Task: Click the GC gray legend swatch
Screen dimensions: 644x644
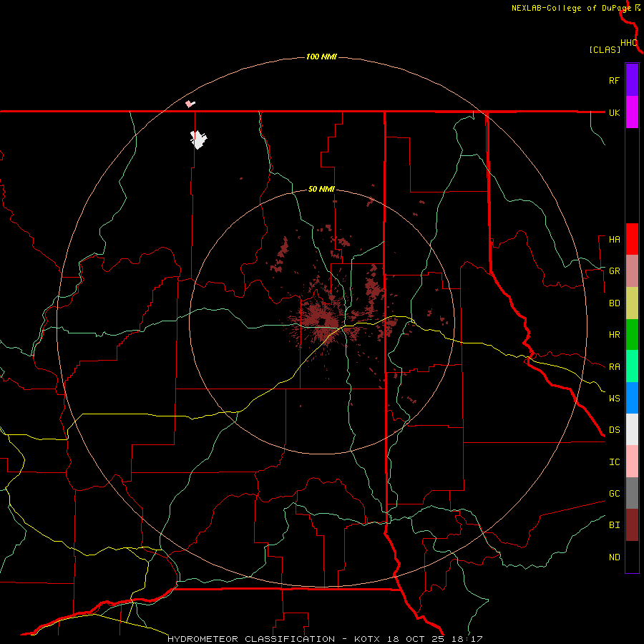Action: [632, 493]
